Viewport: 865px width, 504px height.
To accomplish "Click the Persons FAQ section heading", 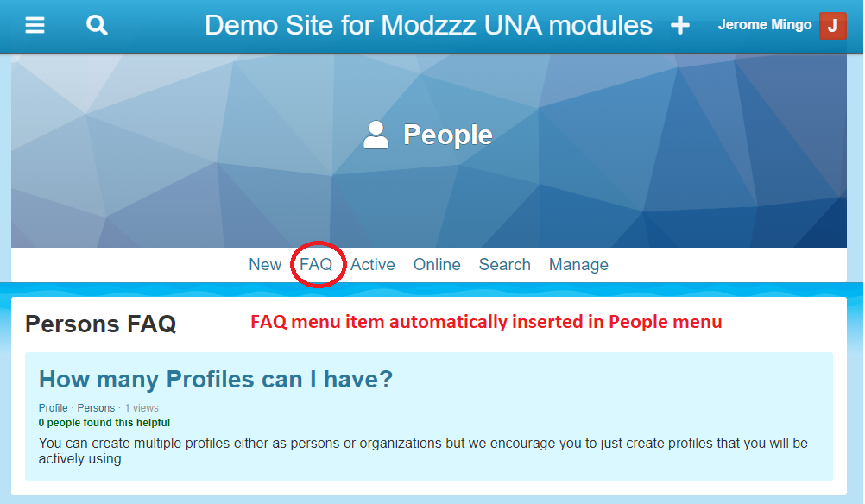I will (101, 324).
